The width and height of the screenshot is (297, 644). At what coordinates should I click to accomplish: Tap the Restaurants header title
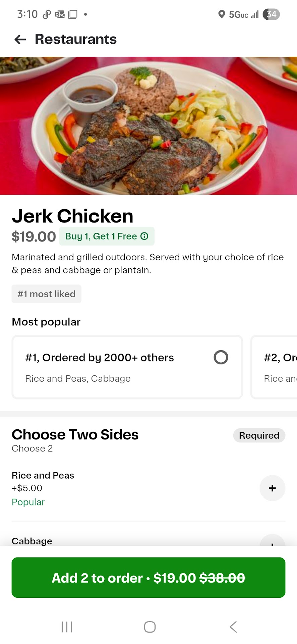(x=76, y=40)
